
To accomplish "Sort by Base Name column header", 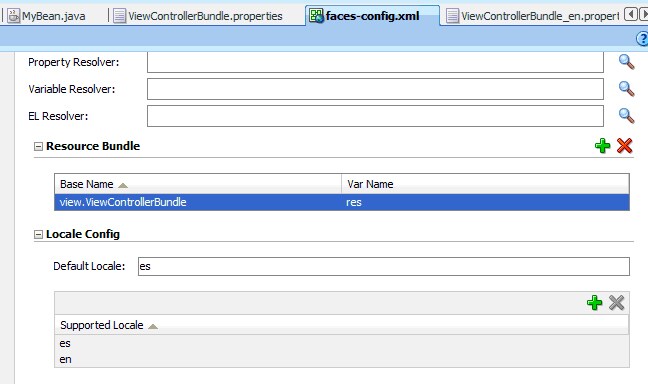I will [198, 184].
